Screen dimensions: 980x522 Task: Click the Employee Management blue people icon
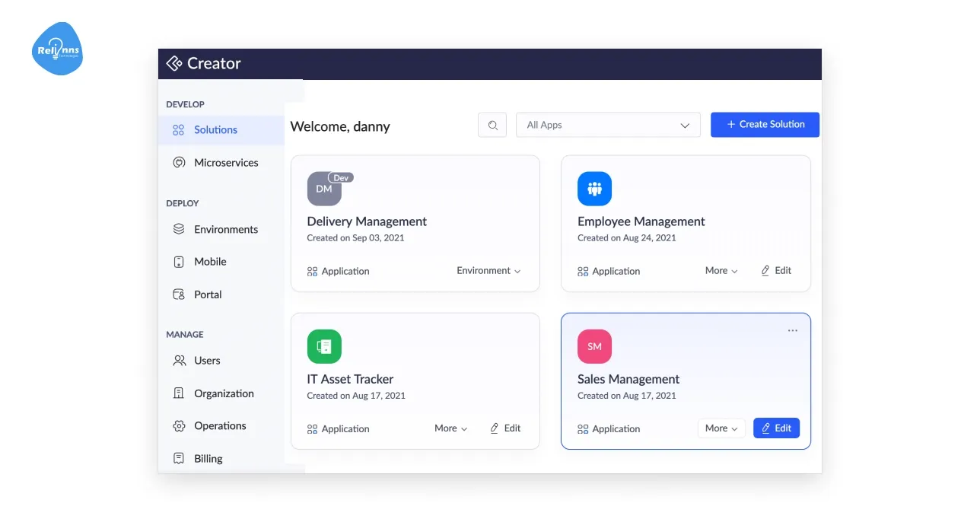tap(594, 189)
